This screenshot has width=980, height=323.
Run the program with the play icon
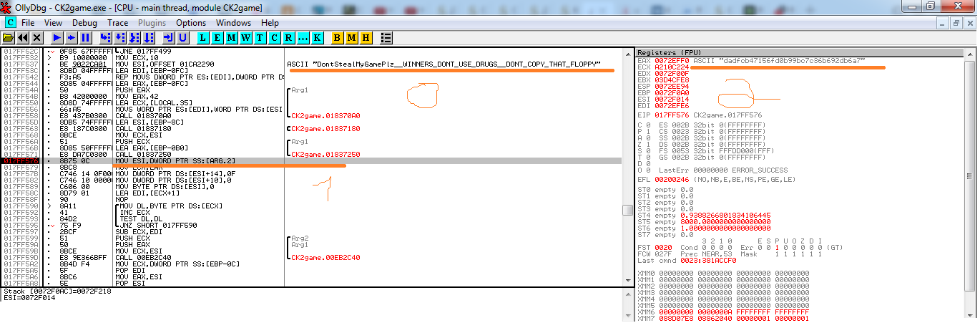59,37
